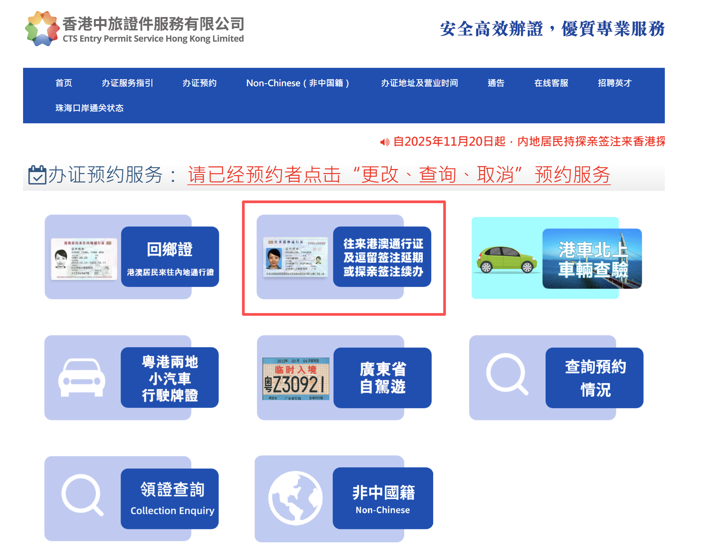Click the calendar icon beside 办证预约服务
The width and height of the screenshot is (728, 560).
coord(37,175)
